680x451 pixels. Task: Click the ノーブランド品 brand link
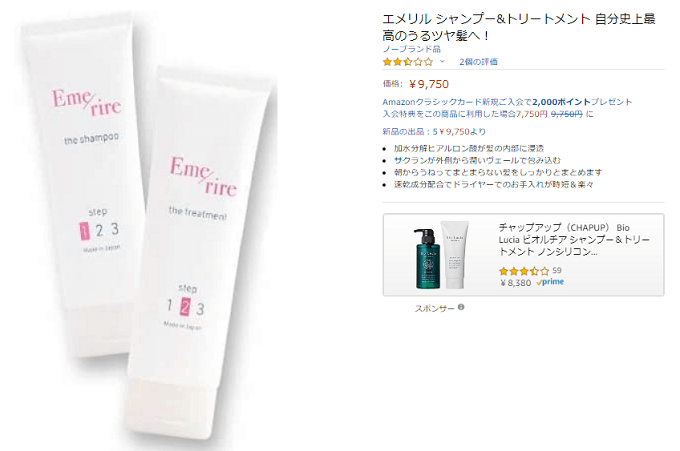411,49
